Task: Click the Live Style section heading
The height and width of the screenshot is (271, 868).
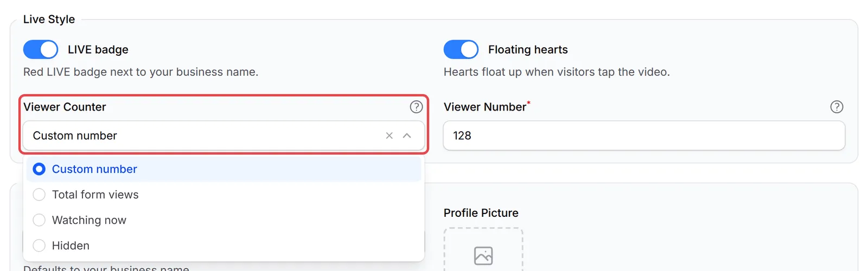Action: click(x=49, y=19)
